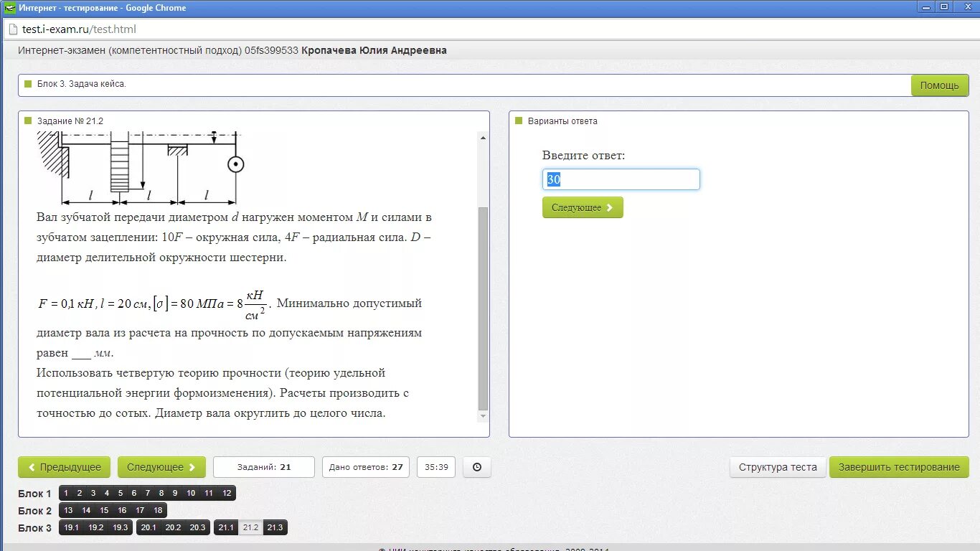The width and height of the screenshot is (980, 551).
Task: Click the 35:39 remaining time display
Action: point(436,467)
